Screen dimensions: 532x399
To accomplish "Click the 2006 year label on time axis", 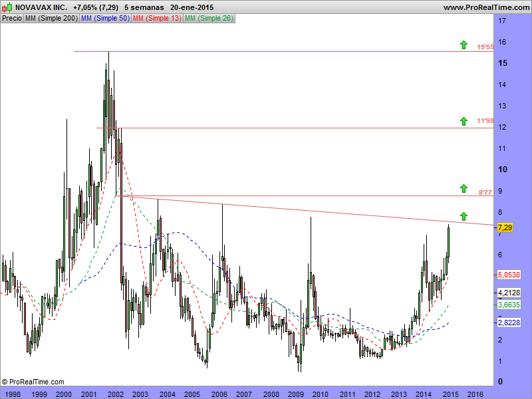I will coord(219,394).
